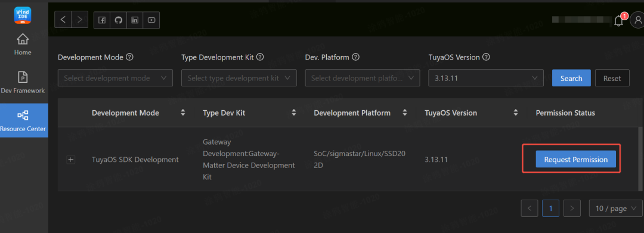Screen dimensions: 644x233
Task: Open Select development platform dropdown
Action: 363,78
